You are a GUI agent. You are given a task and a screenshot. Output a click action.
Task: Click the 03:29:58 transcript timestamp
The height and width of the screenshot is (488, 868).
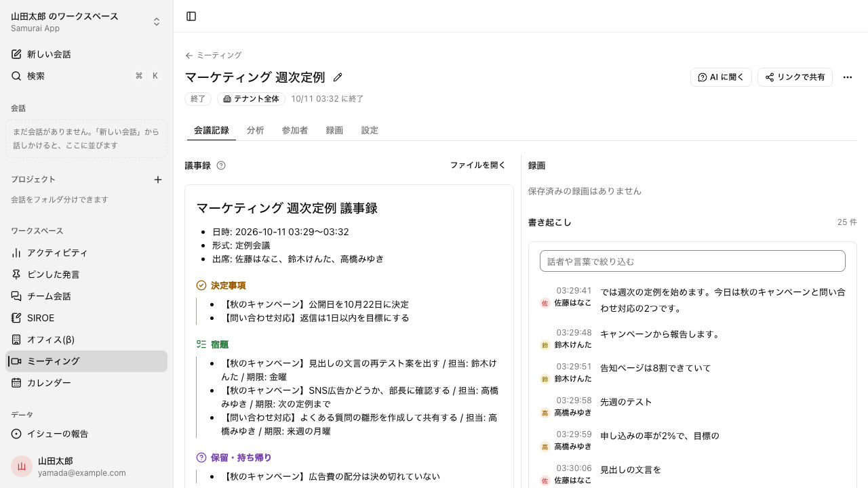click(x=574, y=401)
